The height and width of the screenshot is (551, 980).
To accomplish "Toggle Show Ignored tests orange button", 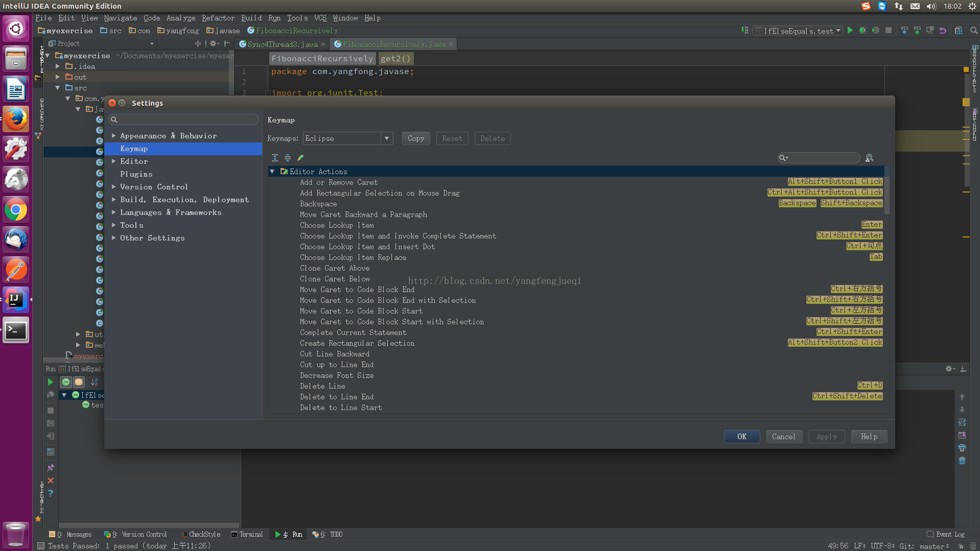I will click(79, 382).
